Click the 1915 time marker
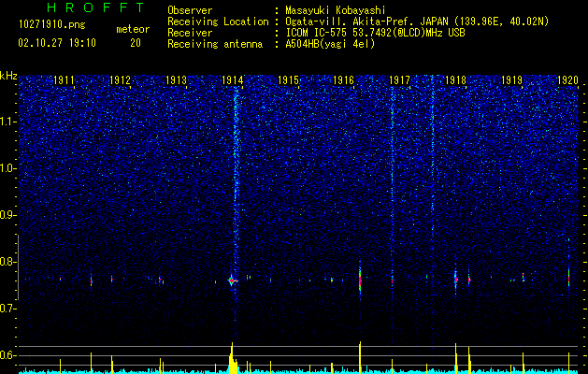This screenshot has width=588, height=374. point(288,80)
